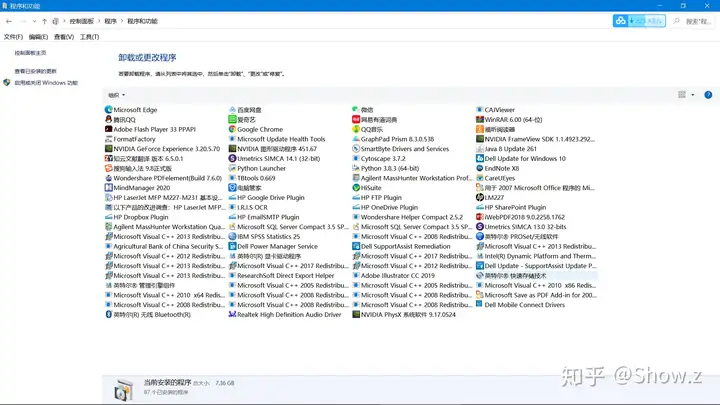Click the search box in the top right
Image resolution: width=720 pixels, height=405 pixels.
coord(693,21)
